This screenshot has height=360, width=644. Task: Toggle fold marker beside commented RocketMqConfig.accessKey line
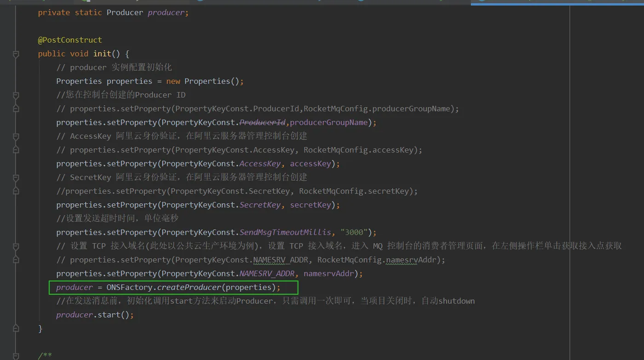pos(16,150)
